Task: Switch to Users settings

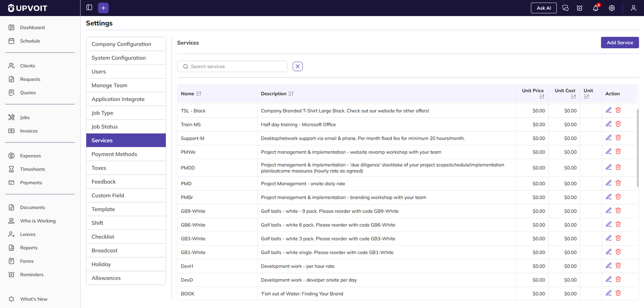Action: coord(126,71)
